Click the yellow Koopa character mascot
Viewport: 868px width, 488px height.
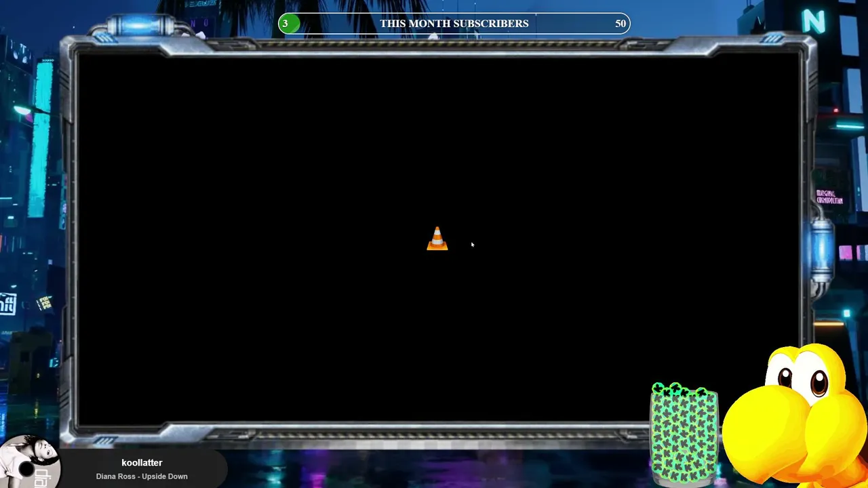pos(795,416)
